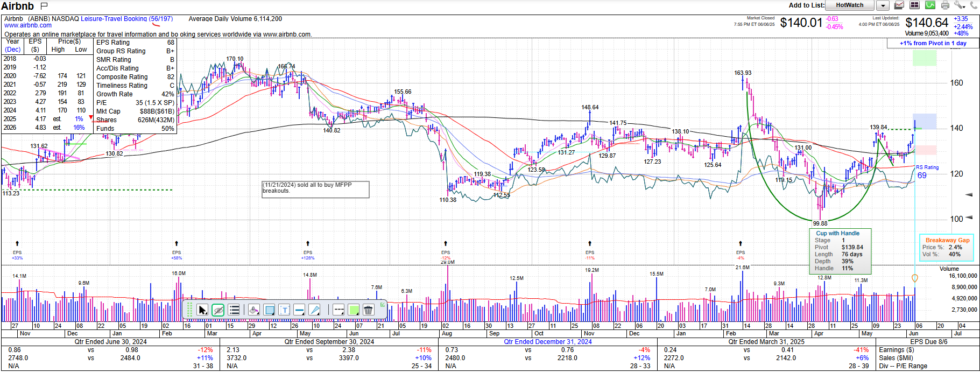Screen dimensions: 980x372
Task: Open Leisure-Travel Booking industry group link
Action: [x=127, y=19]
